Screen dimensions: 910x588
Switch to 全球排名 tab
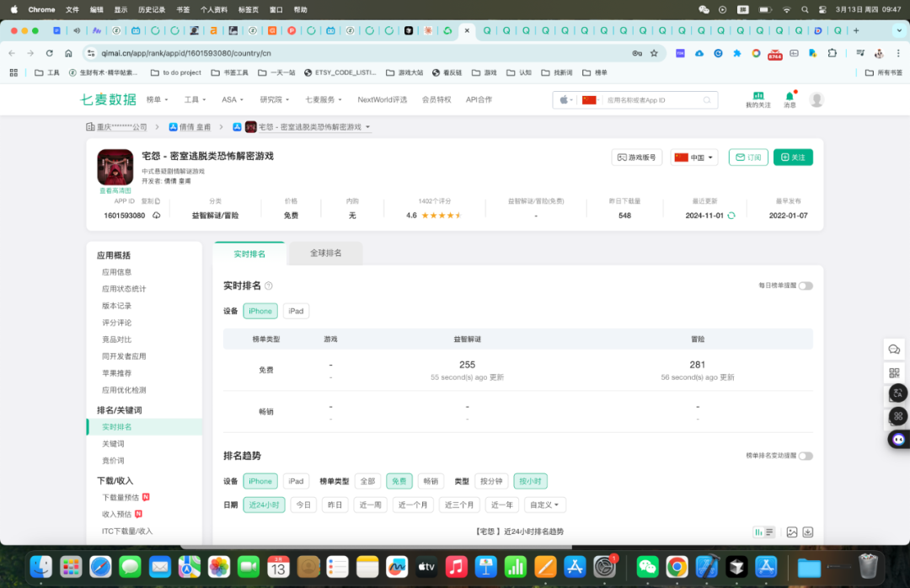(x=325, y=253)
